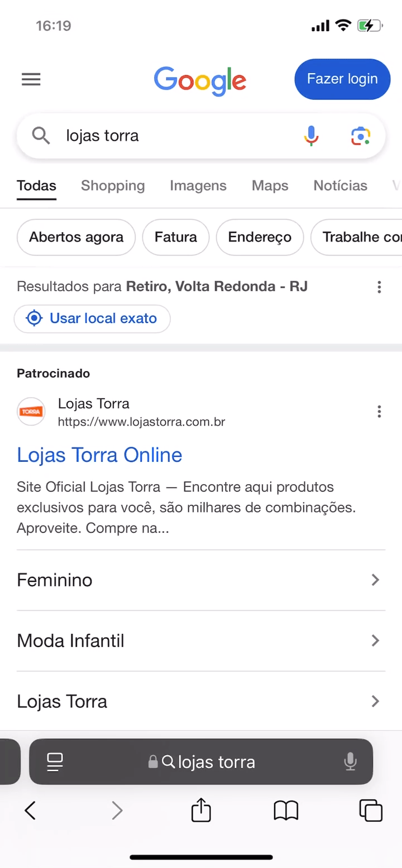Open more options for location results
Screen dimensions: 402x868
379,287
